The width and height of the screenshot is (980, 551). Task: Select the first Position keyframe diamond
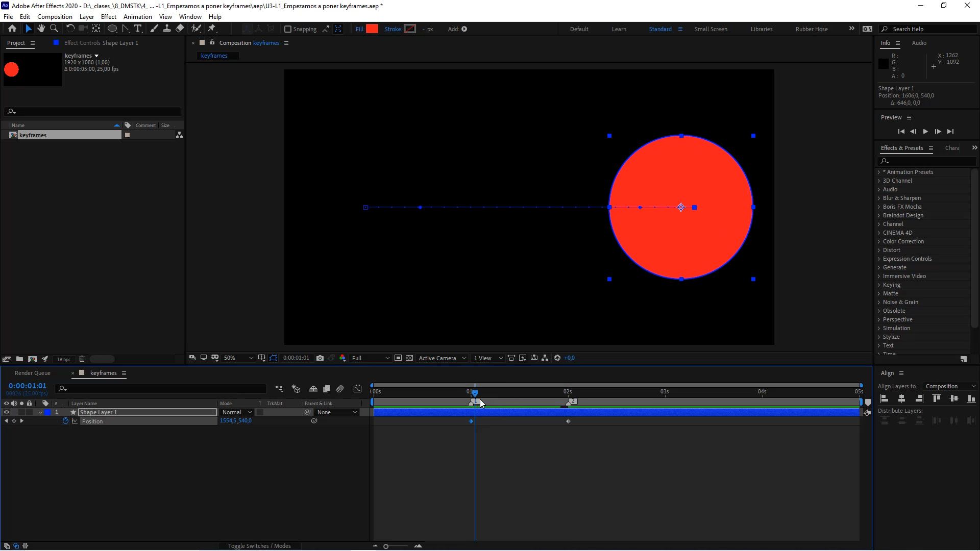point(471,421)
